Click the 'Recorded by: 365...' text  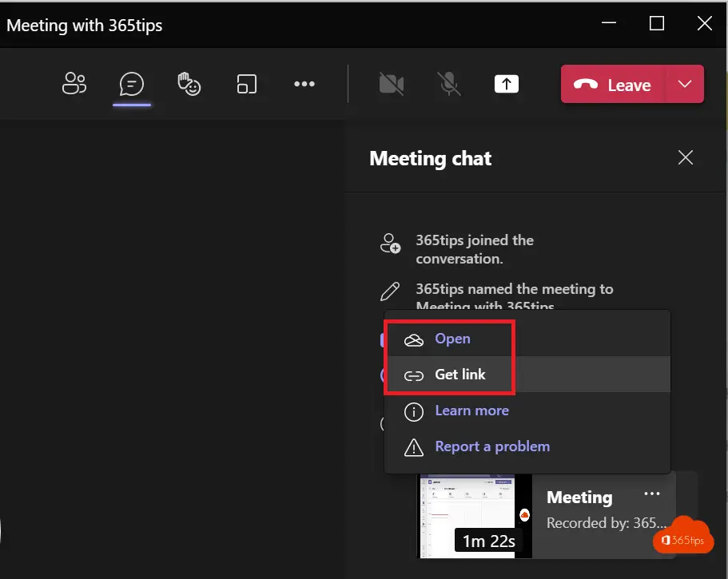click(607, 523)
